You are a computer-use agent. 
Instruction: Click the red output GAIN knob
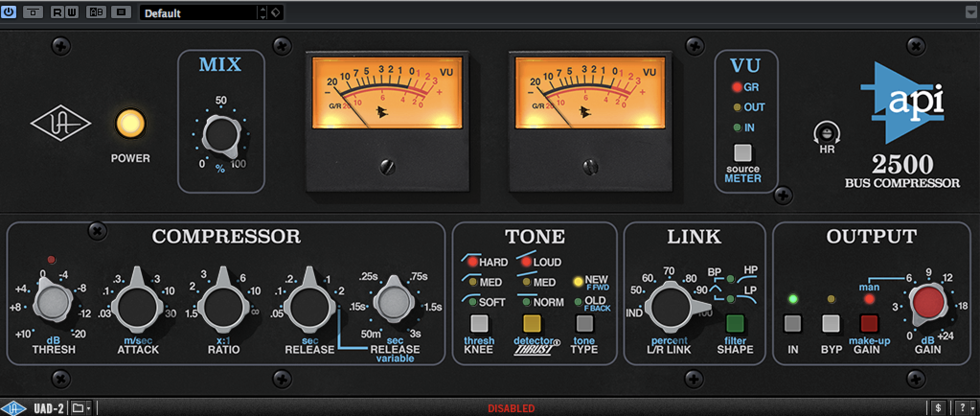928,303
